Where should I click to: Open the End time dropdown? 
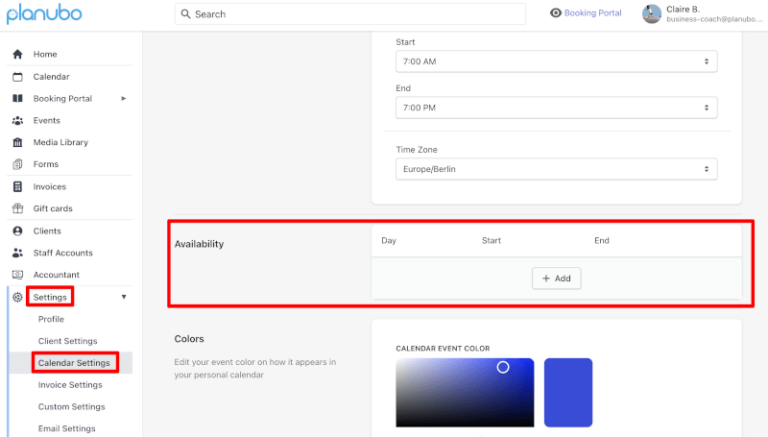point(556,108)
